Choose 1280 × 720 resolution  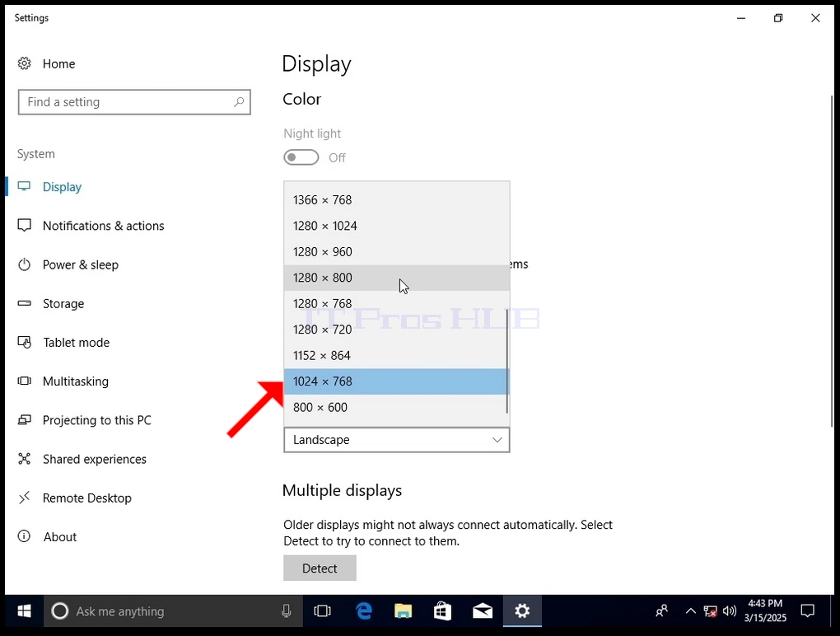pyautogui.click(x=396, y=330)
